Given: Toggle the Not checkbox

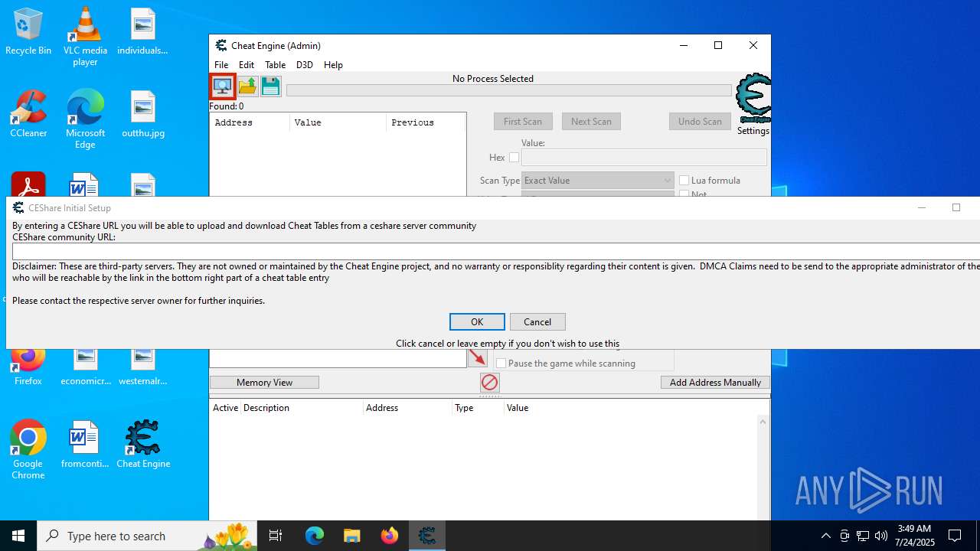Looking at the screenshot, I should coord(684,194).
